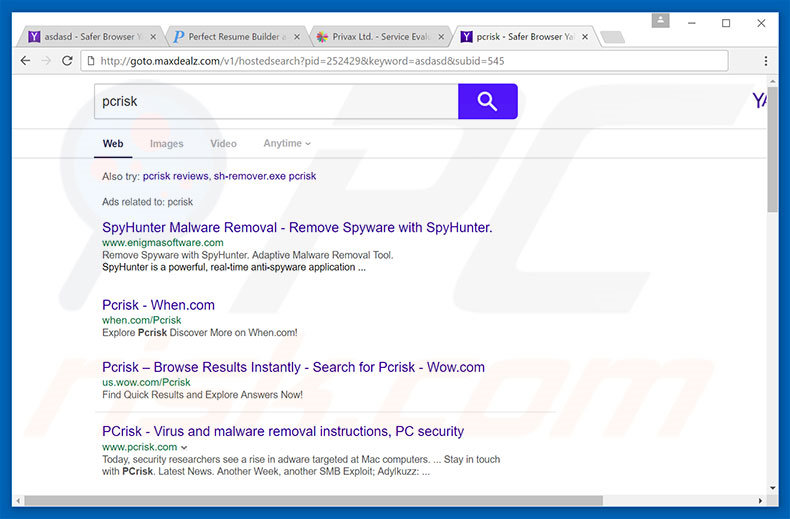
Task: Click the Yahoo logo at top right
Action: [x=760, y=100]
